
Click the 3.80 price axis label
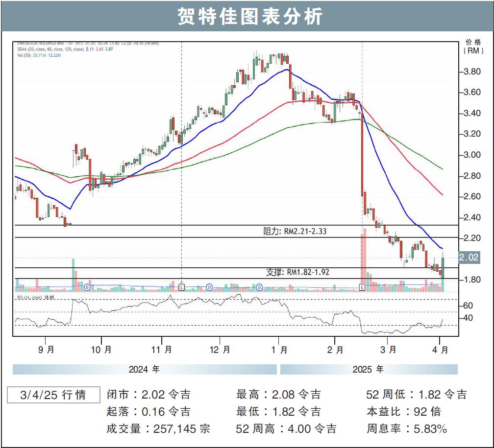pyautogui.click(x=472, y=72)
